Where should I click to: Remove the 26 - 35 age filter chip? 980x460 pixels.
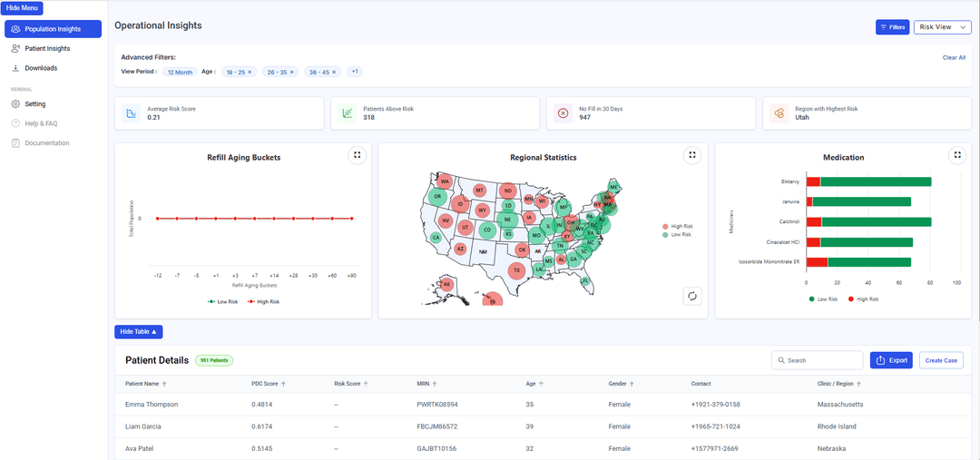point(292,72)
